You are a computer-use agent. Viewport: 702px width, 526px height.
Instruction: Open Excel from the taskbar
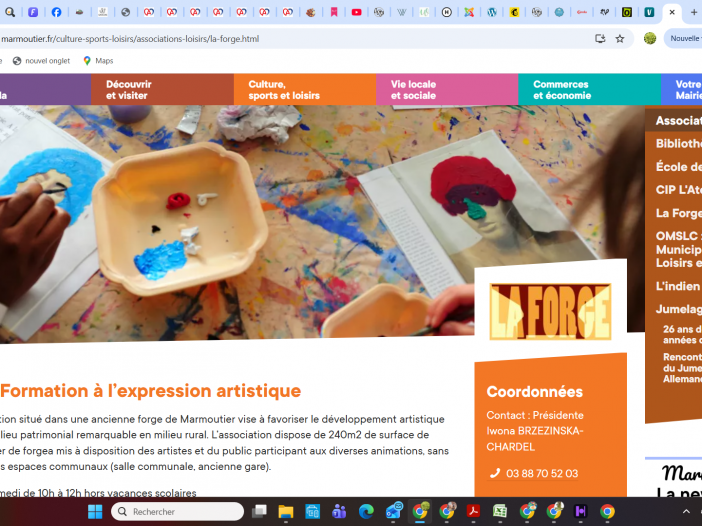tap(500, 511)
